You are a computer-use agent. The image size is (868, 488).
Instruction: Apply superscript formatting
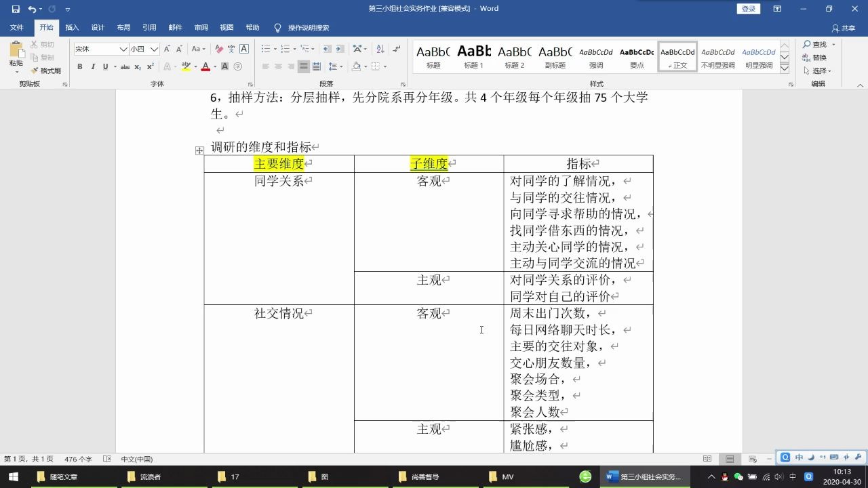(x=151, y=66)
